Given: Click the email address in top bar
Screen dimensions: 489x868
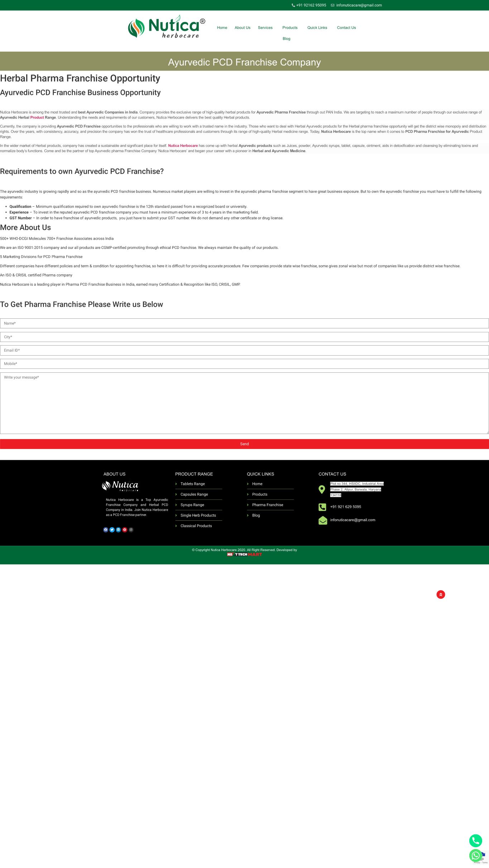Looking at the screenshot, I should click(x=359, y=5).
